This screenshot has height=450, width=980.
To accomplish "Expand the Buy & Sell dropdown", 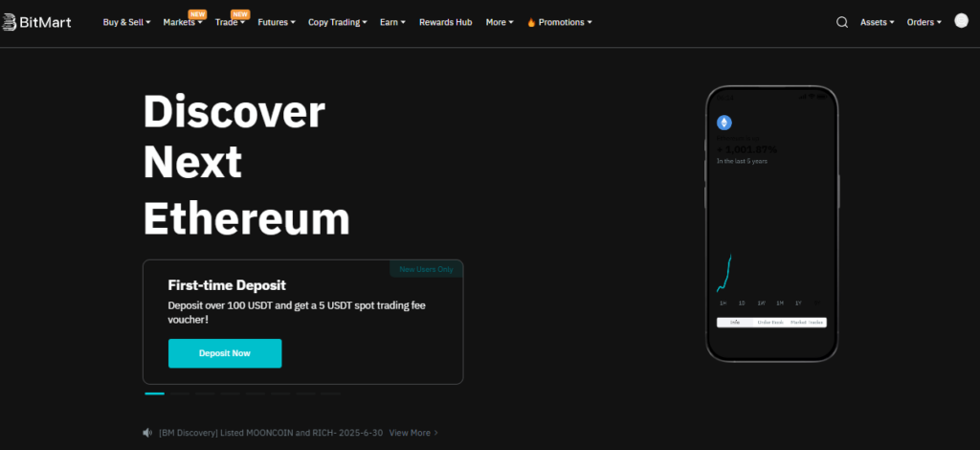I will coord(127,23).
